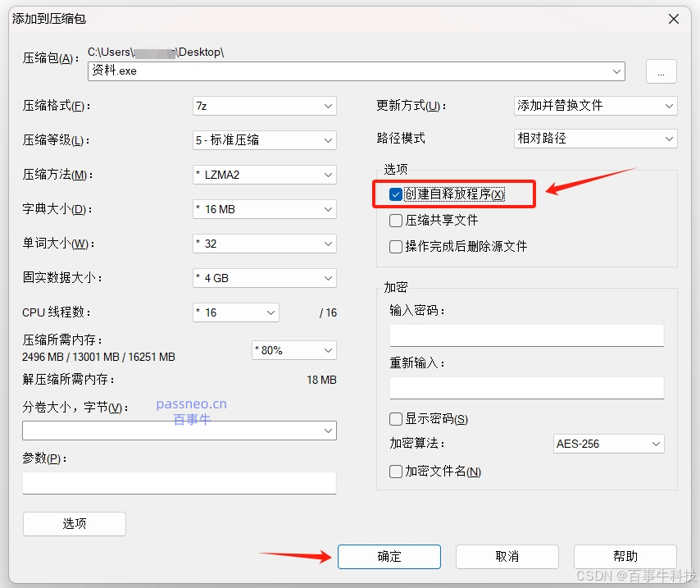Click the / 16 thread count text
Screen dimensions: 700x588
(328, 312)
